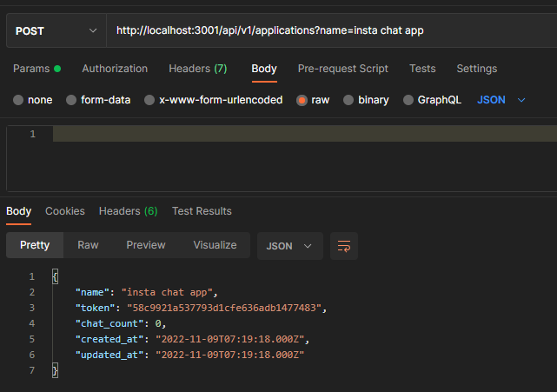Select the response Body tab
557x392 pixels.
click(x=19, y=211)
